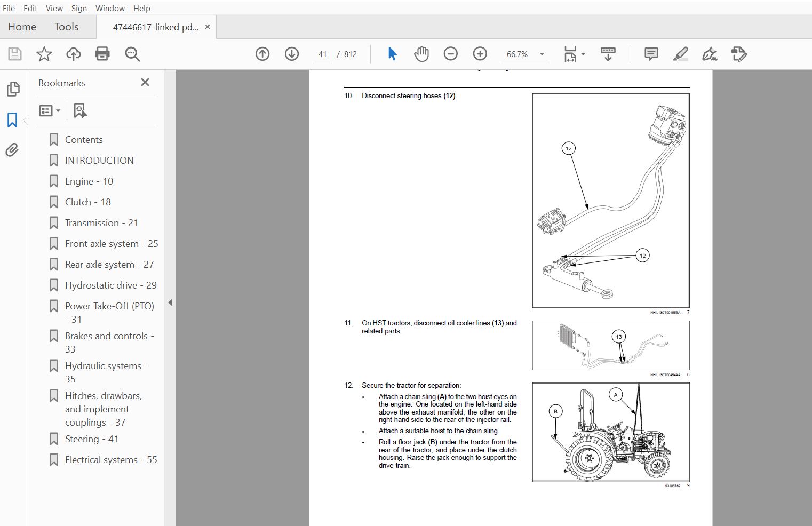Go to next page arrow
The height and width of the screenshot is (526, 812).
point(292,54)
